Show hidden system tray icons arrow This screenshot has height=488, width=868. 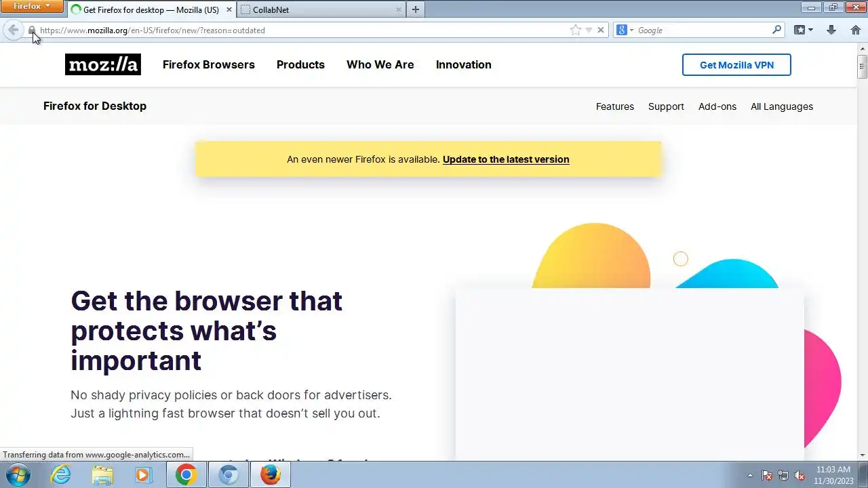point(750,475)
